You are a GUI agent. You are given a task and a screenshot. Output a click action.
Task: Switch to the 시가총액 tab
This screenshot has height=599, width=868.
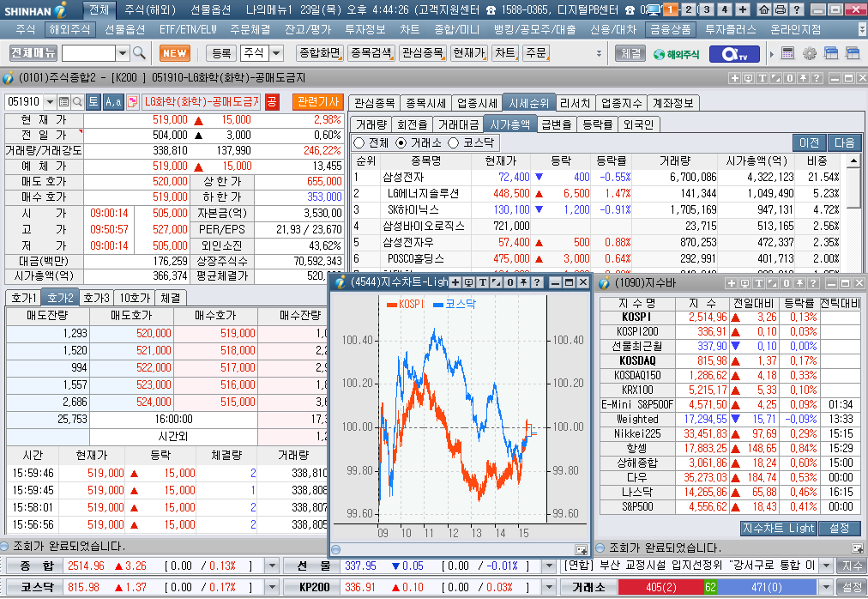[x=509, y=124]
